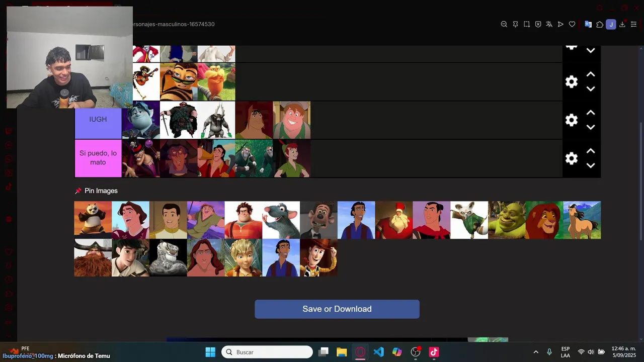
Task: Click the system tray volume icon
Action: [x=591, y=352]
